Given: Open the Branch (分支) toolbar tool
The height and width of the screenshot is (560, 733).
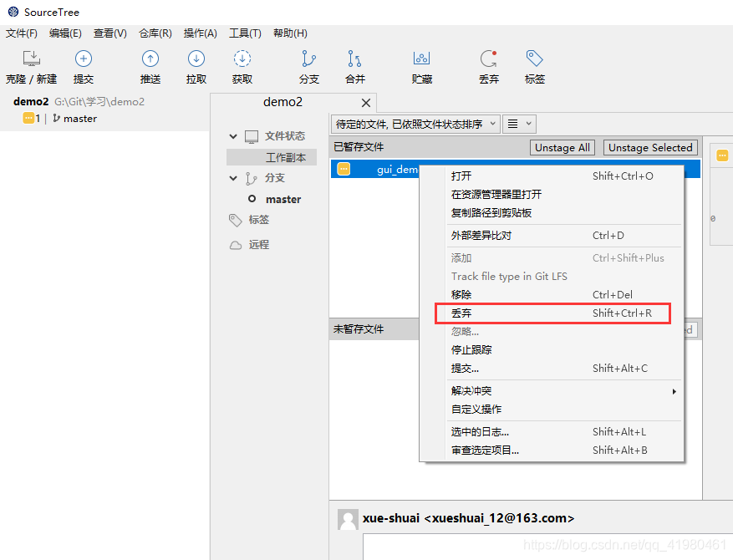Looking at the screenshot, I should tap(309, 59).
